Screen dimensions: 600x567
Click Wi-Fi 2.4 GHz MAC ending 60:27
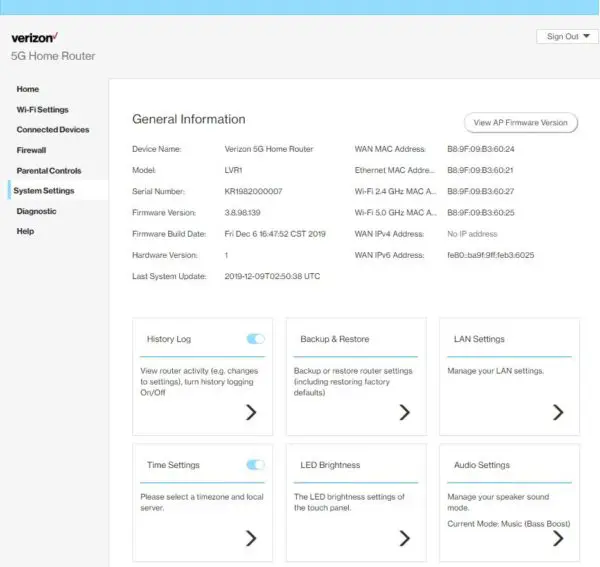(481, 191)
